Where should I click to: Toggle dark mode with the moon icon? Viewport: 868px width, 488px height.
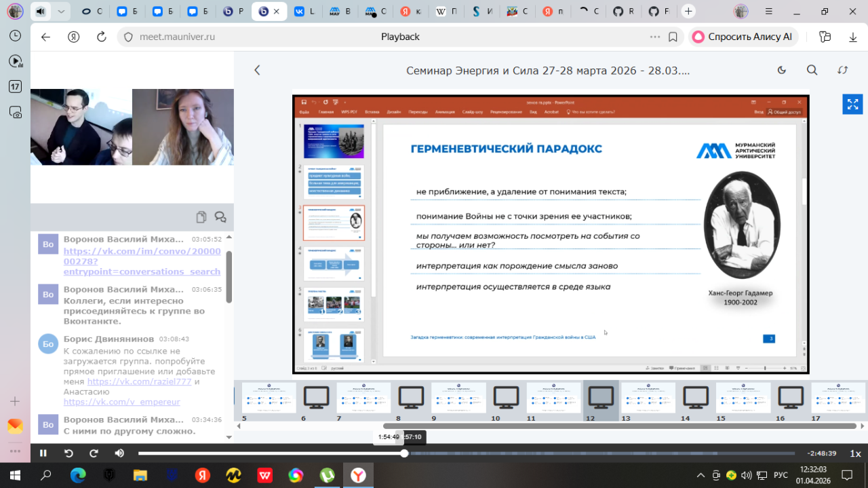pyautogui.click(x=781, y=70)
